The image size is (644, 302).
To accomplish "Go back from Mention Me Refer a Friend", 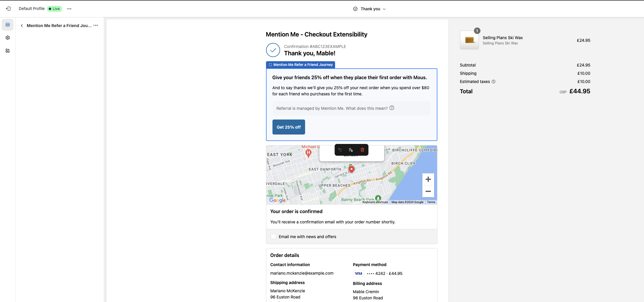I will (22, 26).
